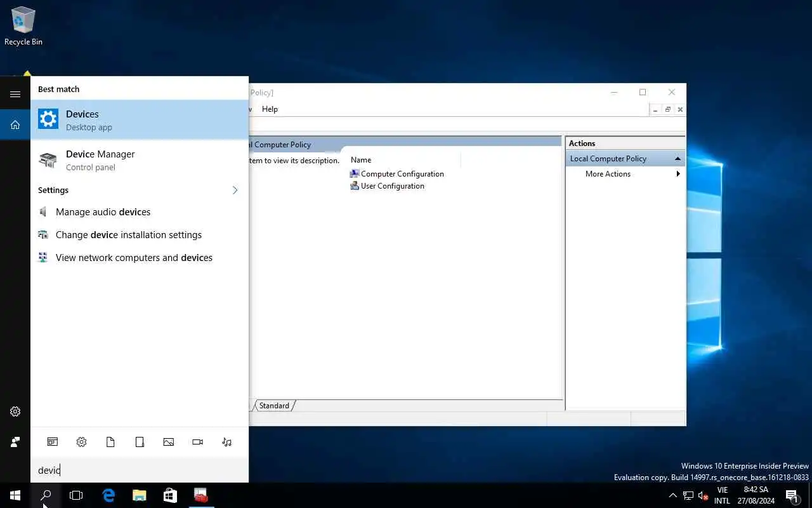
Task: Open Task View from the taskbar
Action: (x=76, y=495)
